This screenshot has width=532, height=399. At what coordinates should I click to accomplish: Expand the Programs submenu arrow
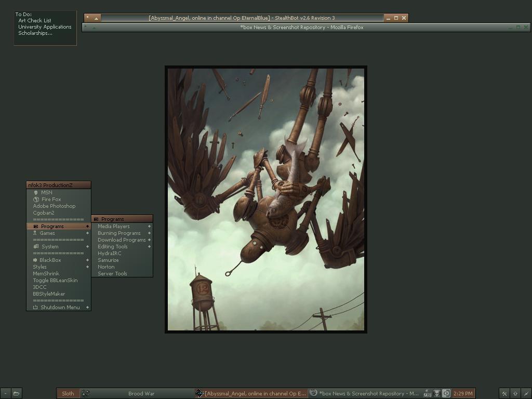pos(87,227)
